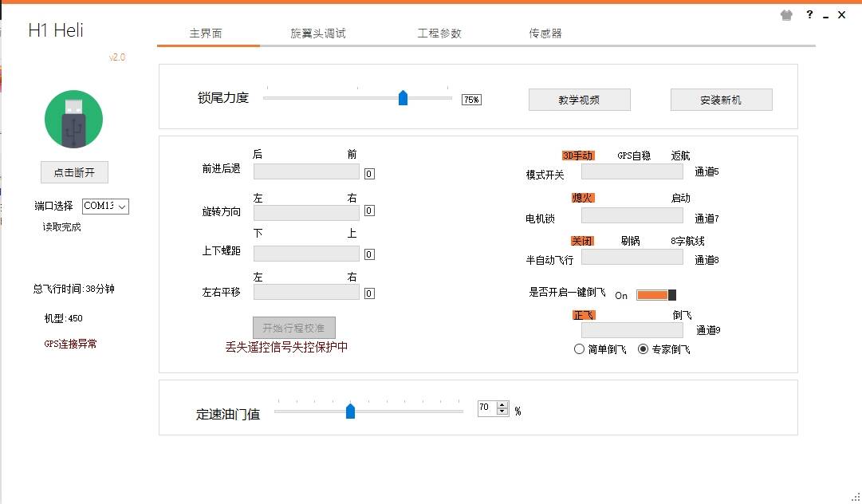Select the 专家倒飞 radio button
This screenshot has width=862, height=504.
644,349
